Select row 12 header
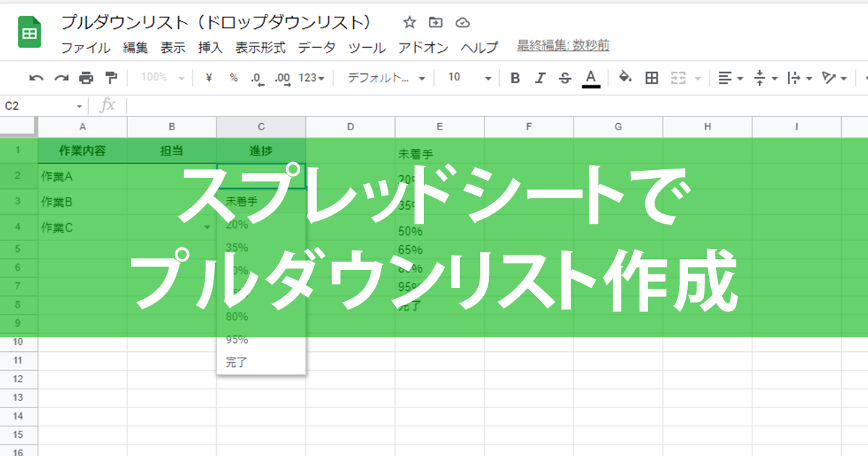The width and height of the screenshot is (868, 456). [x=18, y=379]
